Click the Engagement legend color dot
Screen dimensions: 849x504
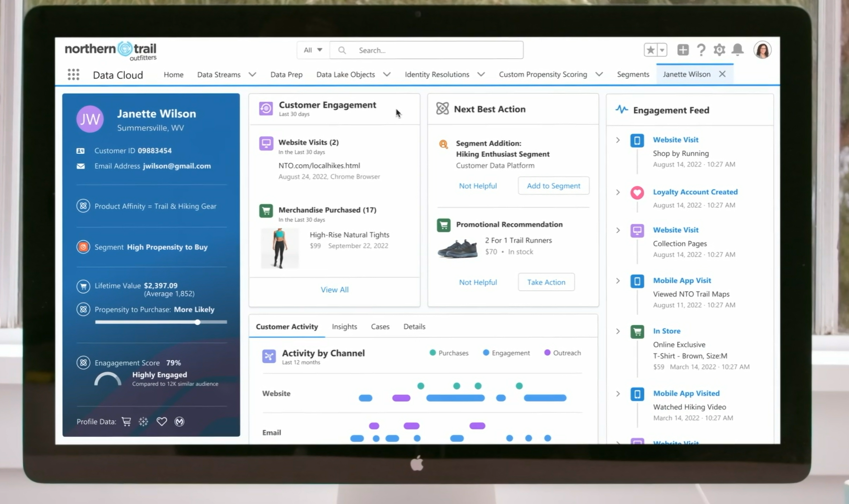click(x=486, y=352)
